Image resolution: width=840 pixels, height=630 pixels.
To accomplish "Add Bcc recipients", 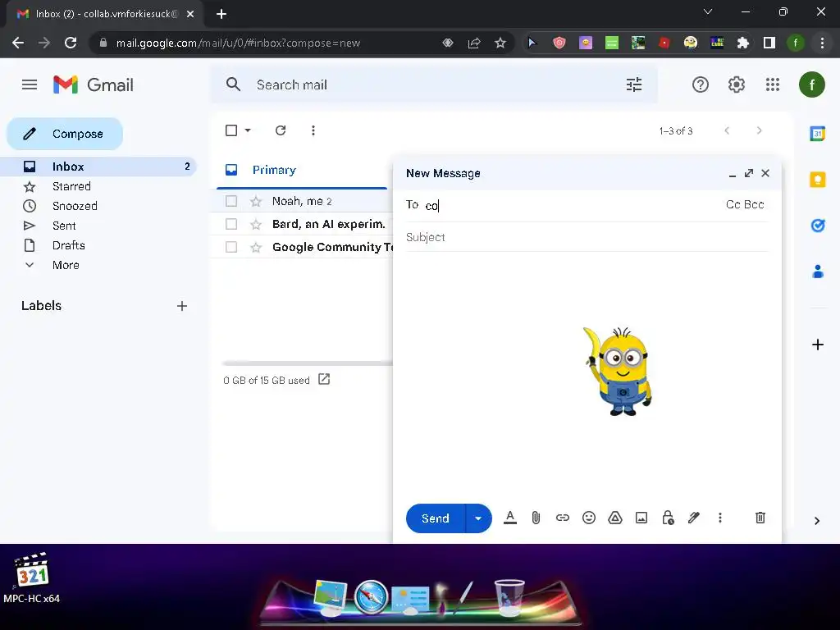I will (755, 204).
